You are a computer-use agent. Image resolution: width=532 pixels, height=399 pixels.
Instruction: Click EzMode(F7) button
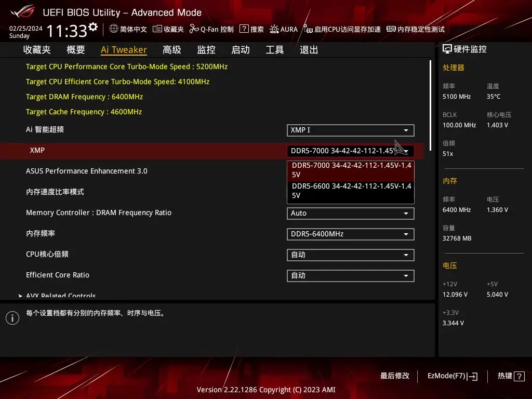point(452,376)
